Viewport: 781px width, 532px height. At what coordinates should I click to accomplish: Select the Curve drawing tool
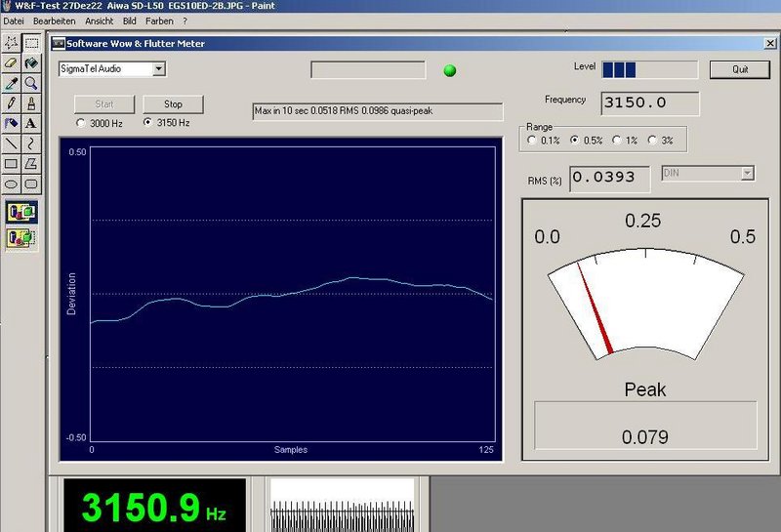[31, 143]
